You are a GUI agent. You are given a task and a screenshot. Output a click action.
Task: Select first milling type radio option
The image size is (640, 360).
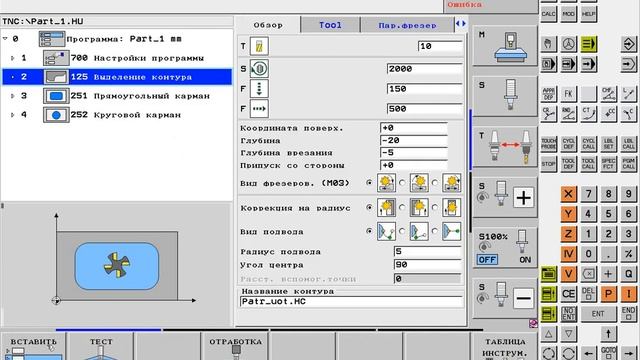click(369, 183)
